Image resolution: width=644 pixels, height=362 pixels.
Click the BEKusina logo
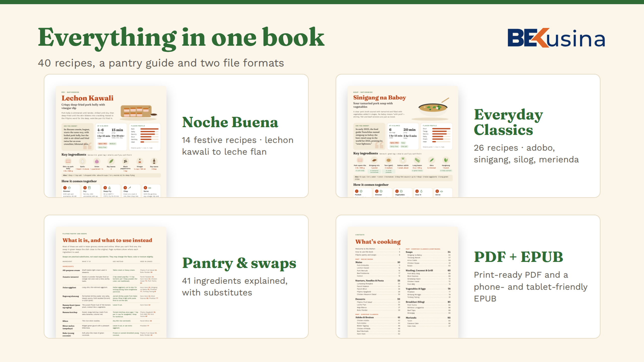556,38
